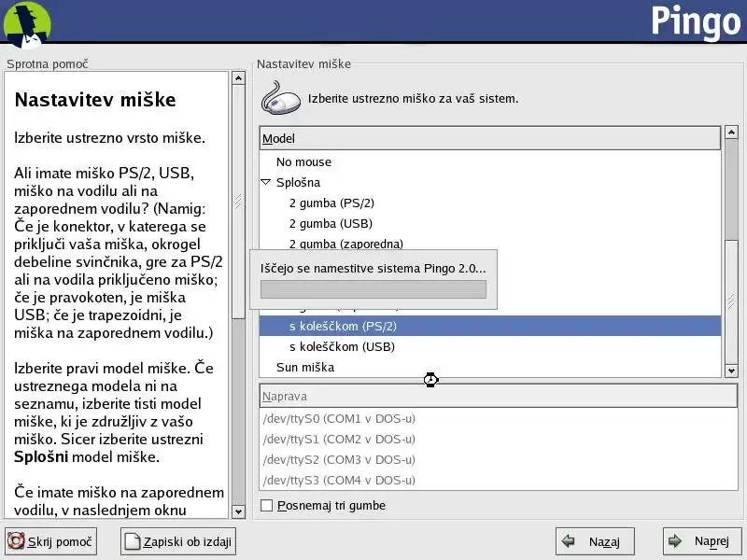Click the document icon on Zapiski ob izdaji
This screenshot has height=560, width=747.
click(x=132, y=541)
